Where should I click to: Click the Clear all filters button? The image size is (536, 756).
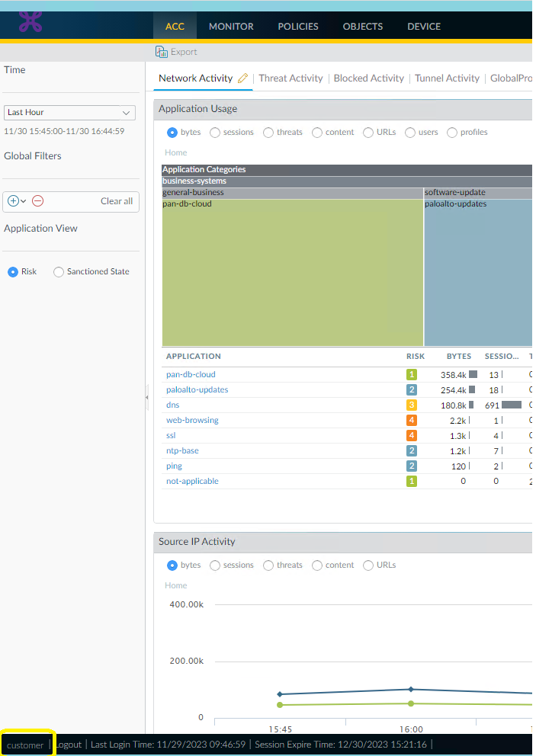[x=117, y=201]
